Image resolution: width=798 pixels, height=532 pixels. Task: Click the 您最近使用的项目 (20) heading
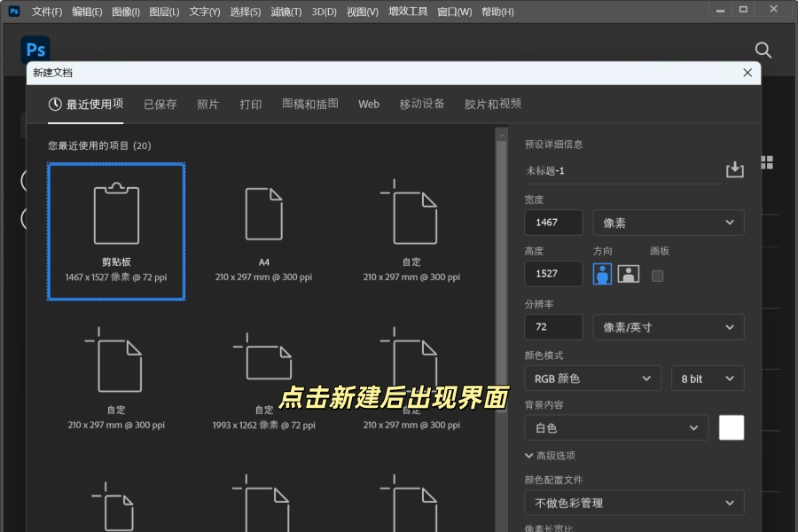tap(99, 145)
